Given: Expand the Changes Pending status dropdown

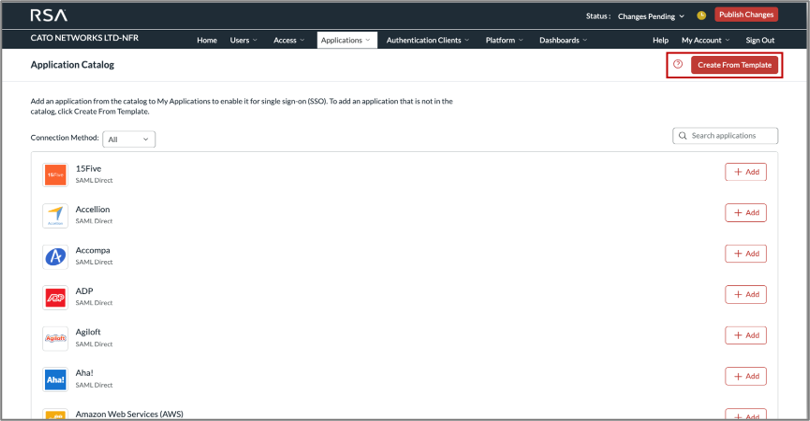Looking at the screenshot, I should 651,16.
